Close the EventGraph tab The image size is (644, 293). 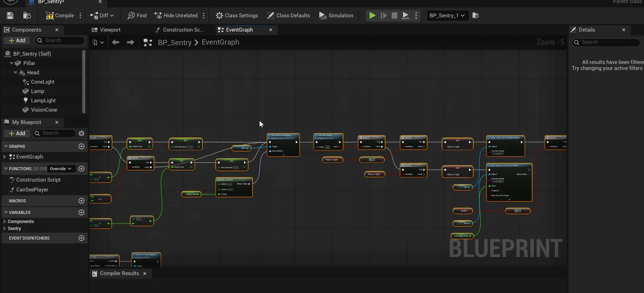click(271, 30)
